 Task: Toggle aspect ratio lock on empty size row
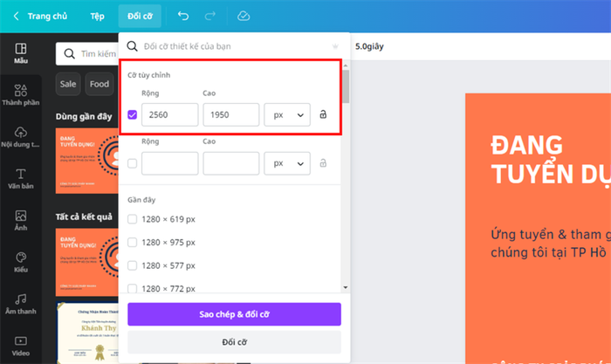pos(323,163)
